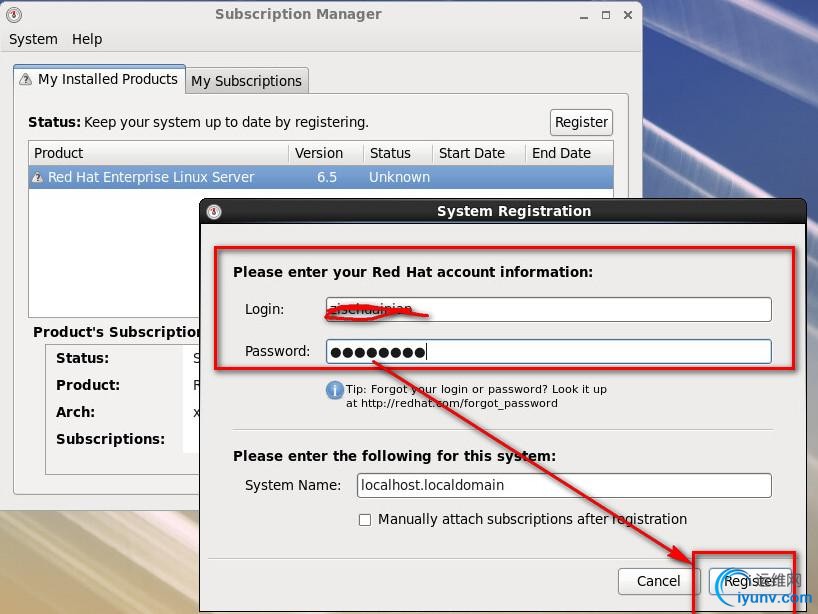Screen dimensions: 818x614
Task: Focus the Login input field
Action: (x=548, y=309)
